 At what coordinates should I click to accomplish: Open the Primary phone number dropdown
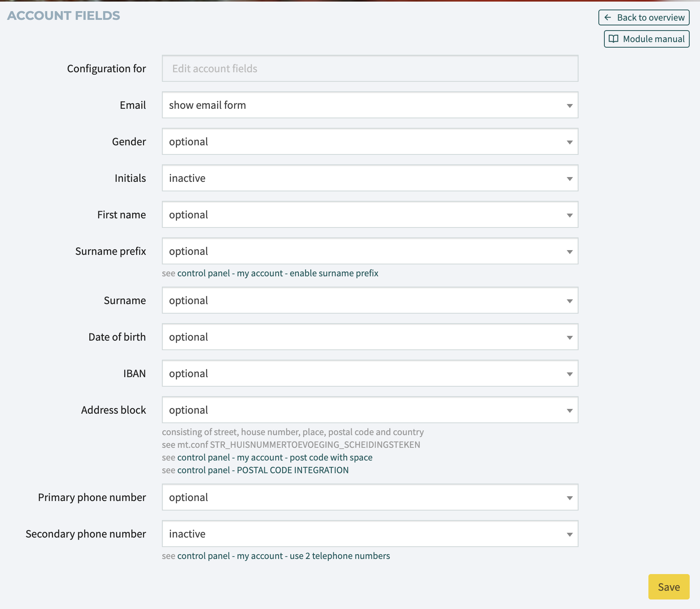pyautogui.click(x=370, y=497)
